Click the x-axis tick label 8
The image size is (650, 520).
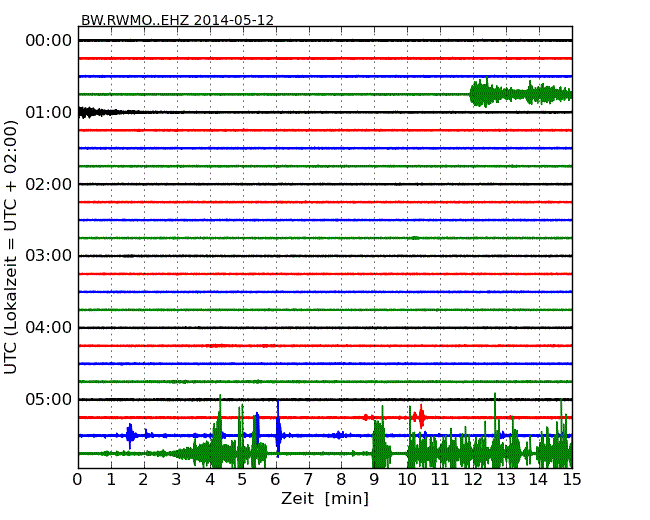click(341, 480)
